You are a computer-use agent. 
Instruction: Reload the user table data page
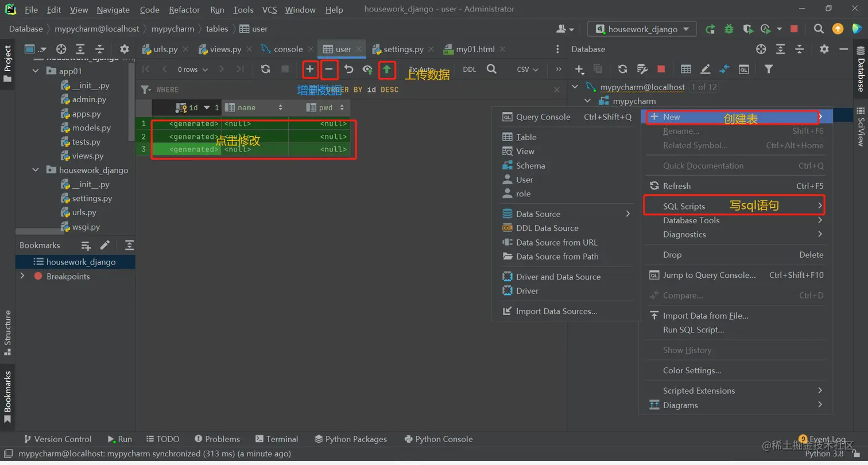(265, 69)
